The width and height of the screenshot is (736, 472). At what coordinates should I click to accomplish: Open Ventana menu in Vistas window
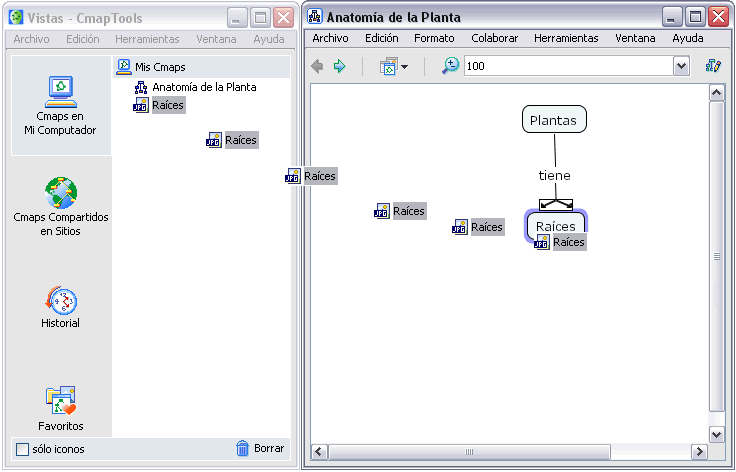[216, 39]
